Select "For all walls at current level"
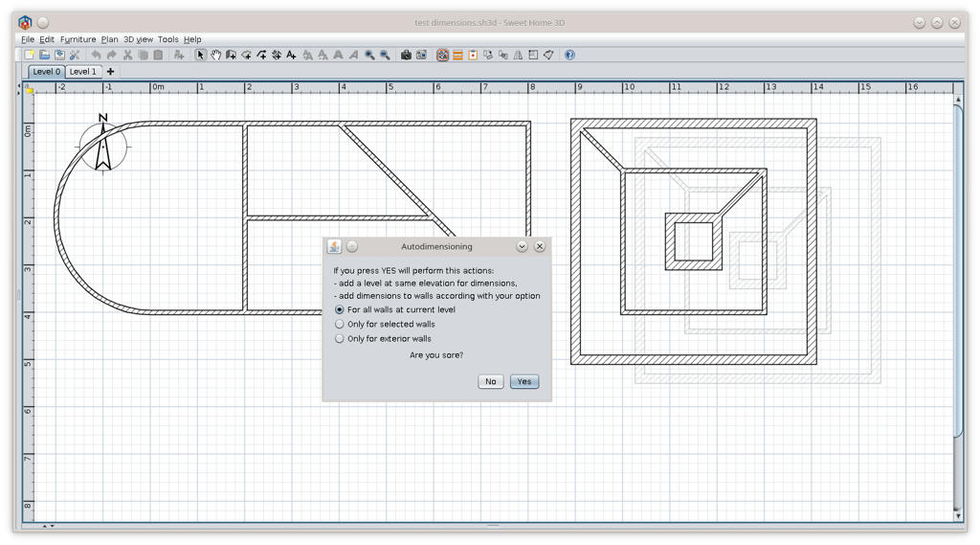Screen dimensions: 980x545 pos(340,310)
